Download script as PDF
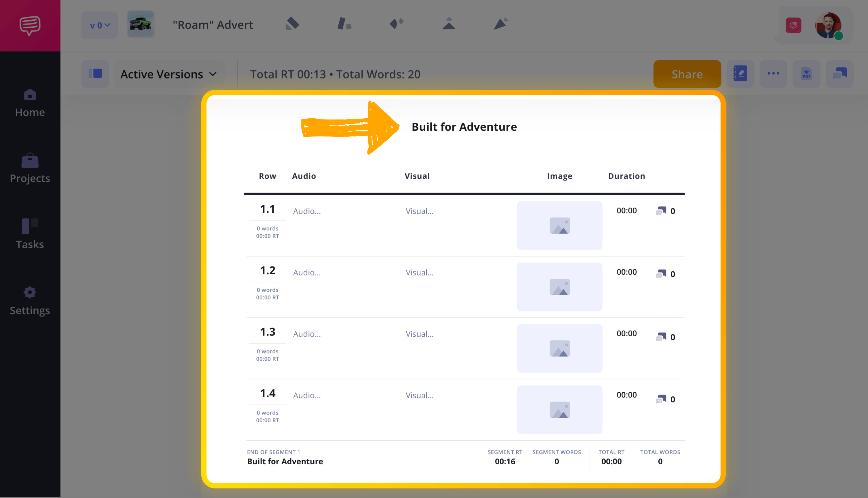868x498 pixels. (806, 74)
